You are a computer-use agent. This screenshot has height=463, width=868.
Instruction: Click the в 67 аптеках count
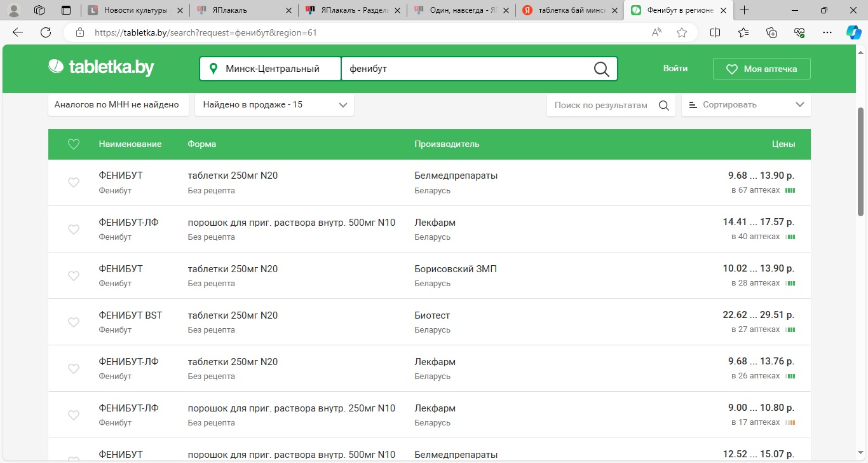click(x=756, y=190)
